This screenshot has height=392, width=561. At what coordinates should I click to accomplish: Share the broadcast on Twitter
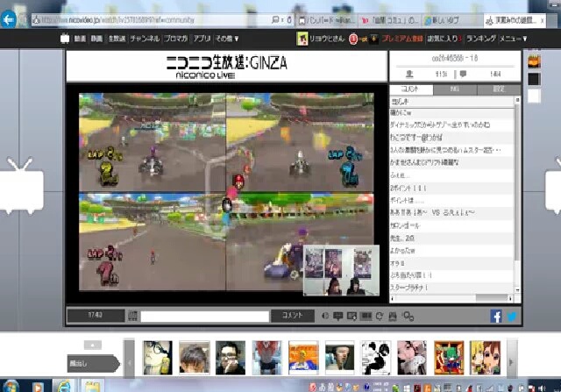(x=512, y=317)
